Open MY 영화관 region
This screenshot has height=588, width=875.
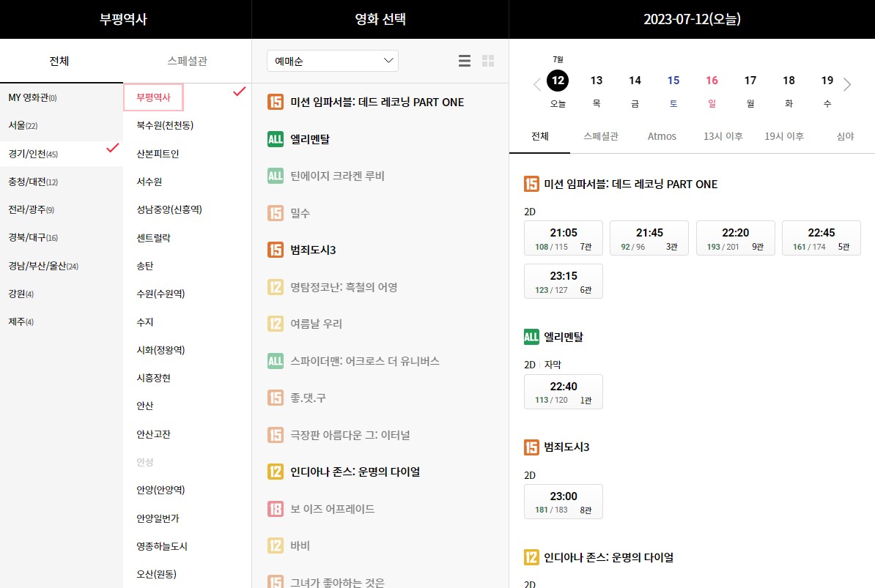click(62, 97)
